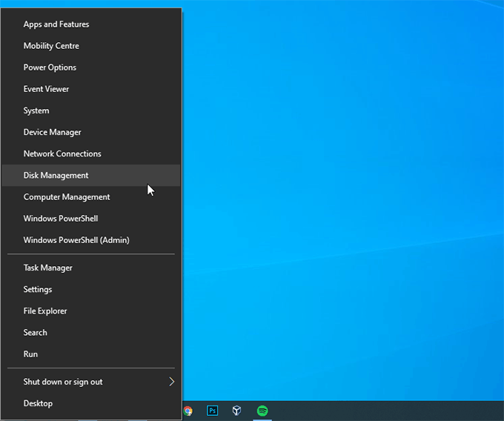Open Task Manager from the menu

pos(47,268)
